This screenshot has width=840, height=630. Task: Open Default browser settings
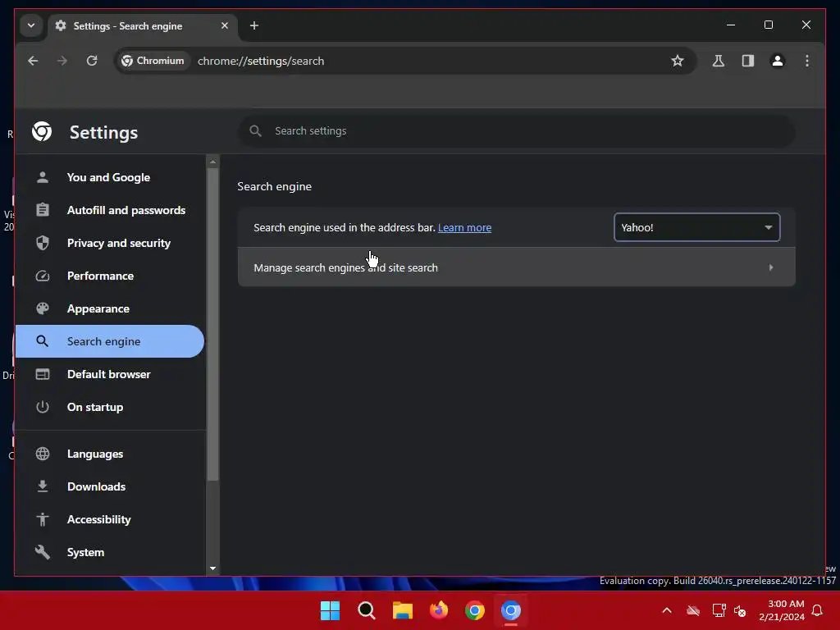[109, 374]
